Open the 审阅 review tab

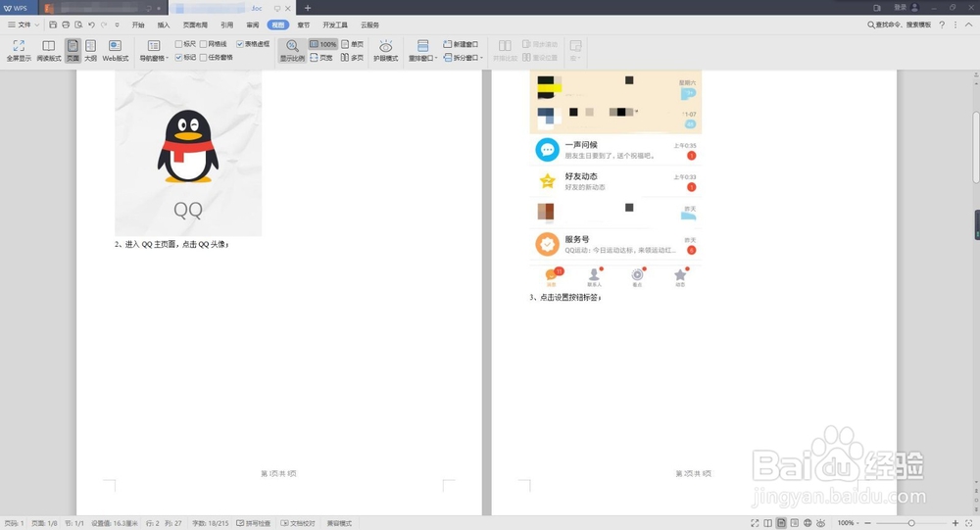pos(253,25)
